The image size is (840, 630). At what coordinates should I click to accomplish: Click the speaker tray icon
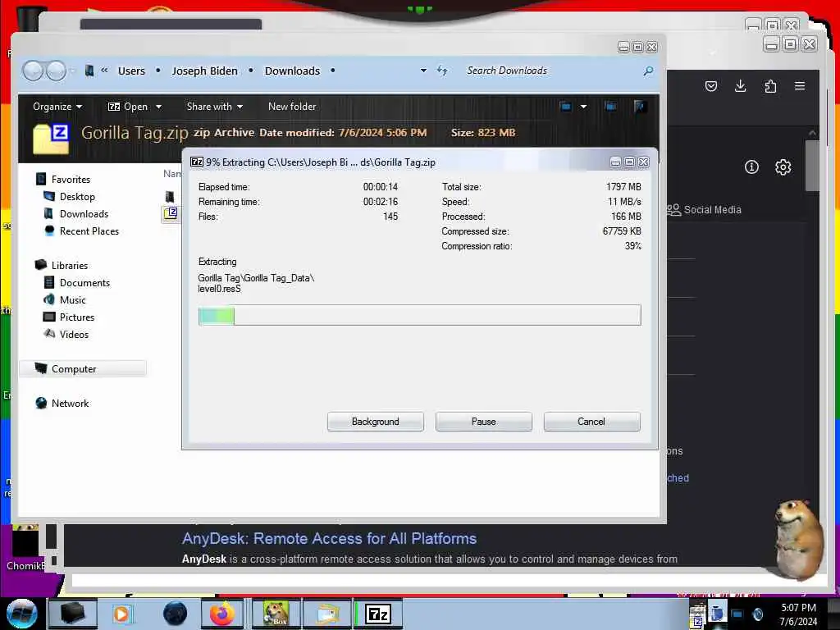(757, 614)
